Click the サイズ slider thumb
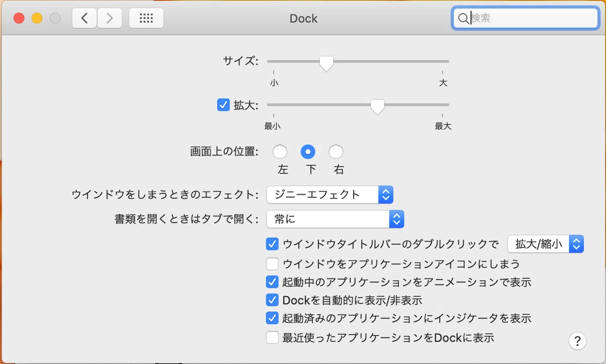This screenshot has height=364, width=606. point(327,63)
